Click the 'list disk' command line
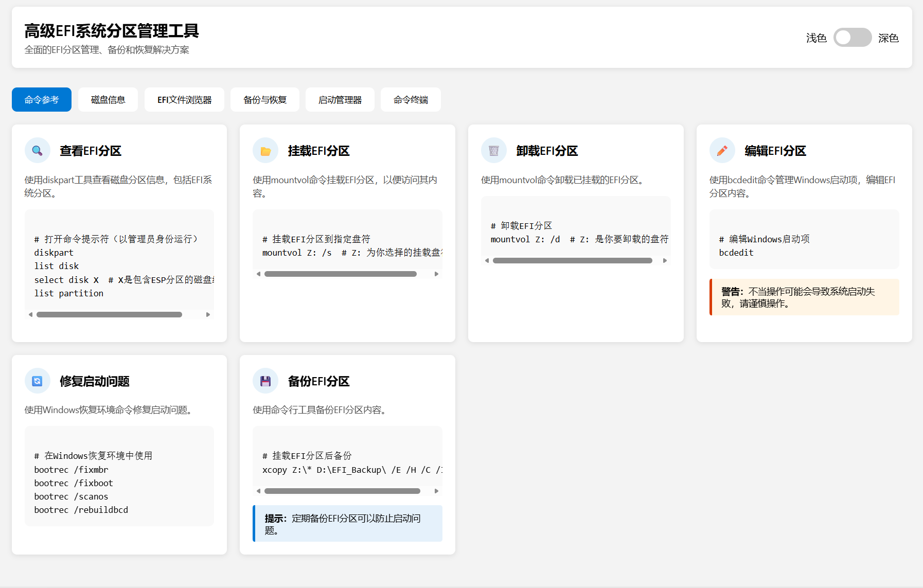 coord(57,266)
